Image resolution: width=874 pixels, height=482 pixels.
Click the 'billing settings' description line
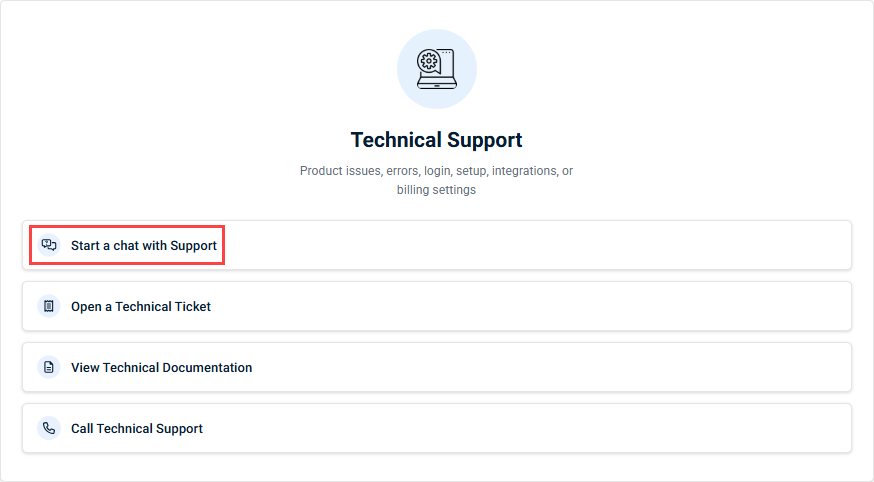point(436,190)
